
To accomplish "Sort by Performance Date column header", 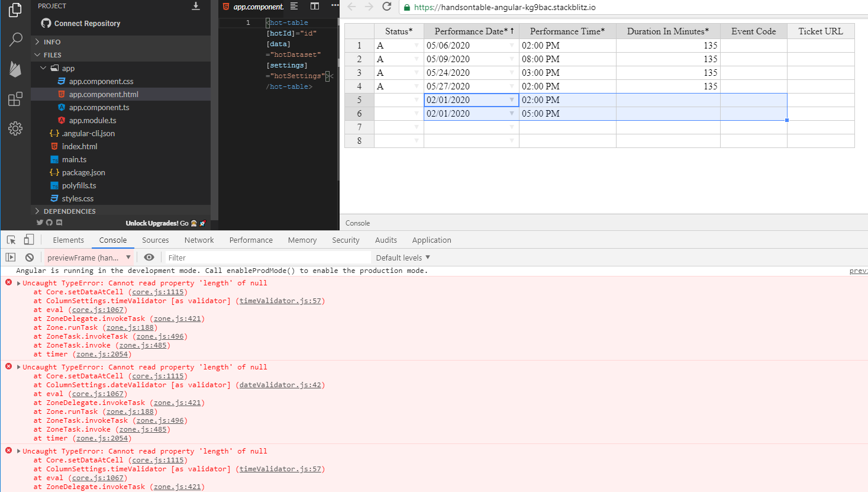I will coord(472,31).
